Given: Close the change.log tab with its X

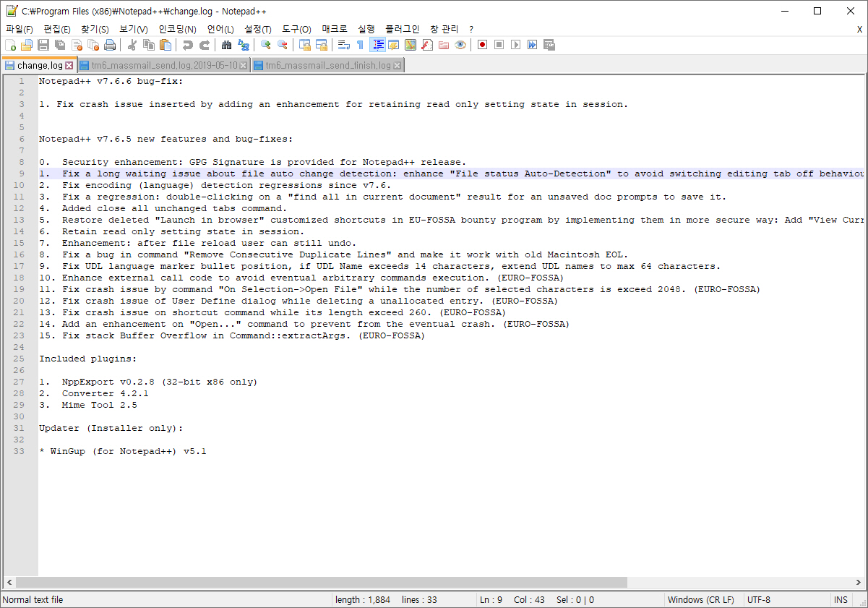Looking at the screenshot, I should click(69, 65).
